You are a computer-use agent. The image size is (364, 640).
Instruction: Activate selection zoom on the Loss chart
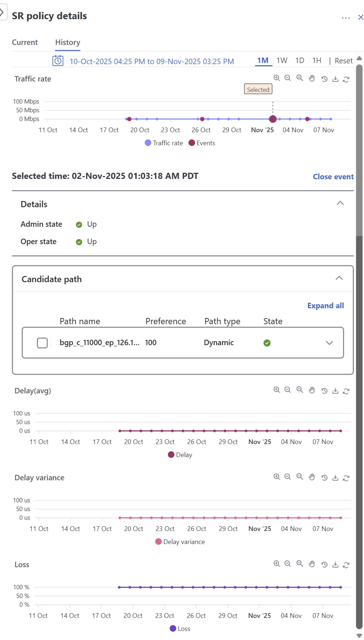pos(300,564)
